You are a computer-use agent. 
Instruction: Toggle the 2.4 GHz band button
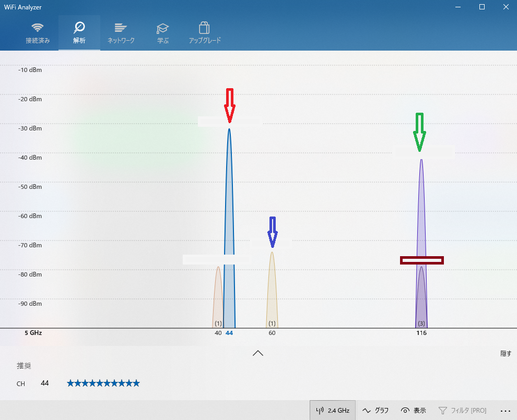(x=332, y=410)
